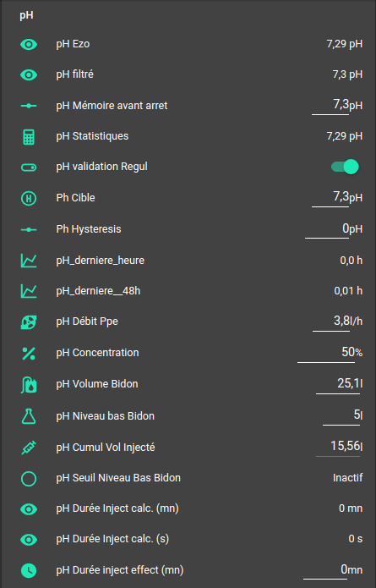Viewport: 376px width, 588px height.
Task: Click the syringe icon for pH Cumul Vol Injecté
Action: point(29,448)
